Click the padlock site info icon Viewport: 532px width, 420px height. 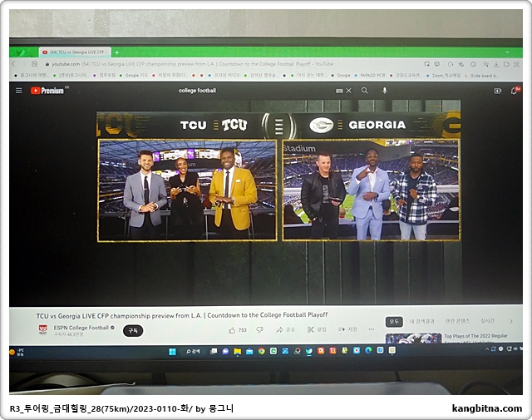47,64
